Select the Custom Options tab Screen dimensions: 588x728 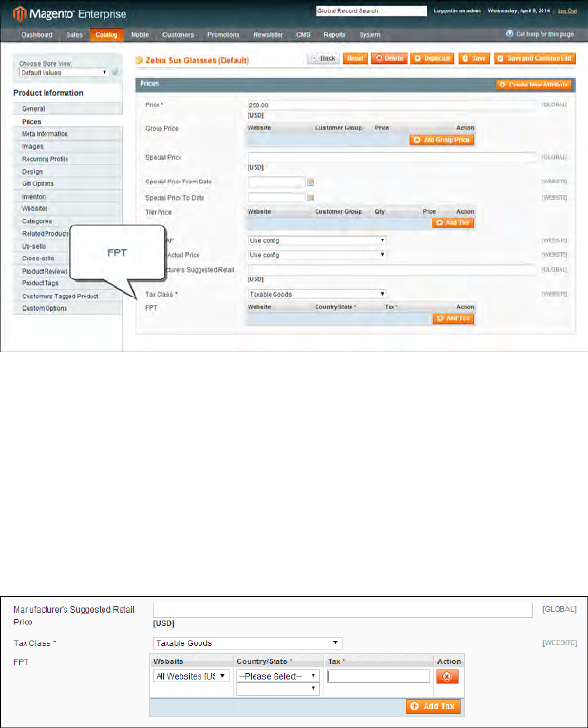67,308
